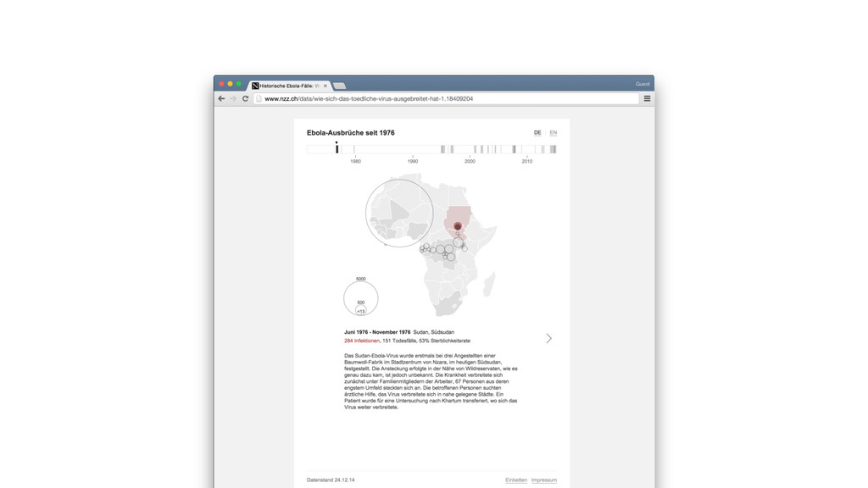This screenshot has height=488, width=868.
Task: Click the yellow minimize window button
Action: [231, 84]
